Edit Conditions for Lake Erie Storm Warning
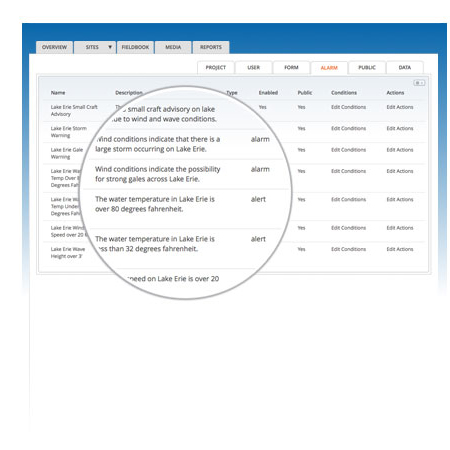 point(348,128)
